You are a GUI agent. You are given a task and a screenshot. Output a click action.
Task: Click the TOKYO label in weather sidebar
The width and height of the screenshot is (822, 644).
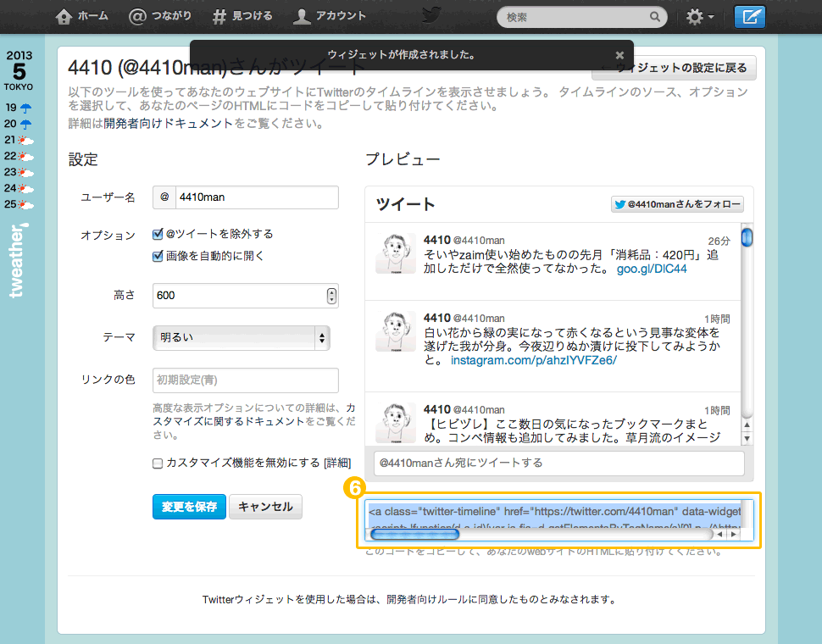(x=19, y=87)
